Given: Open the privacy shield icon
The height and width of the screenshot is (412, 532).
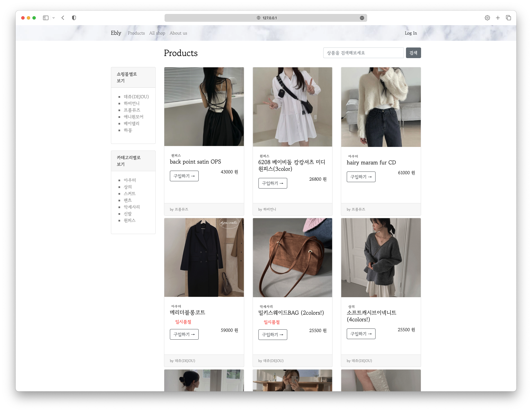Looking at the screenshot, I should click(74, 18).
